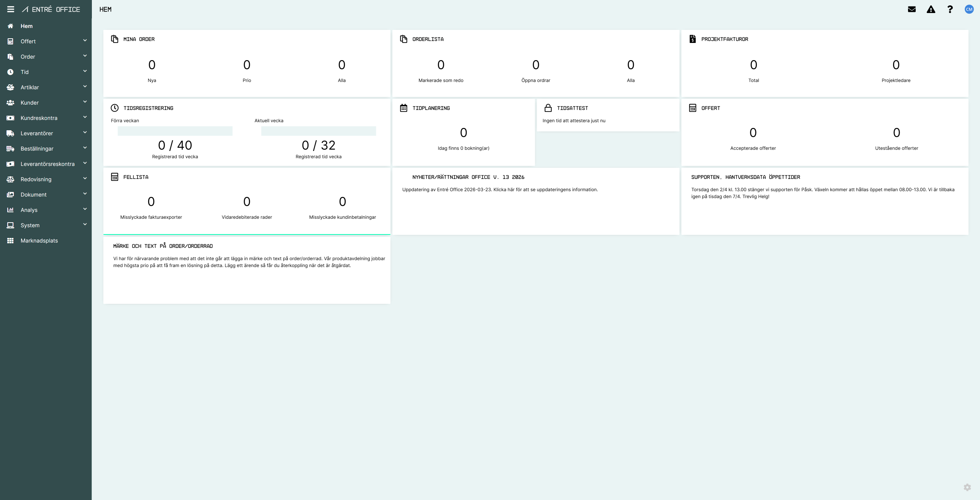Screen dimensions: 980x500
Task: Click Öppna ordrar count in Orderlista
Action: click(536, 65)
